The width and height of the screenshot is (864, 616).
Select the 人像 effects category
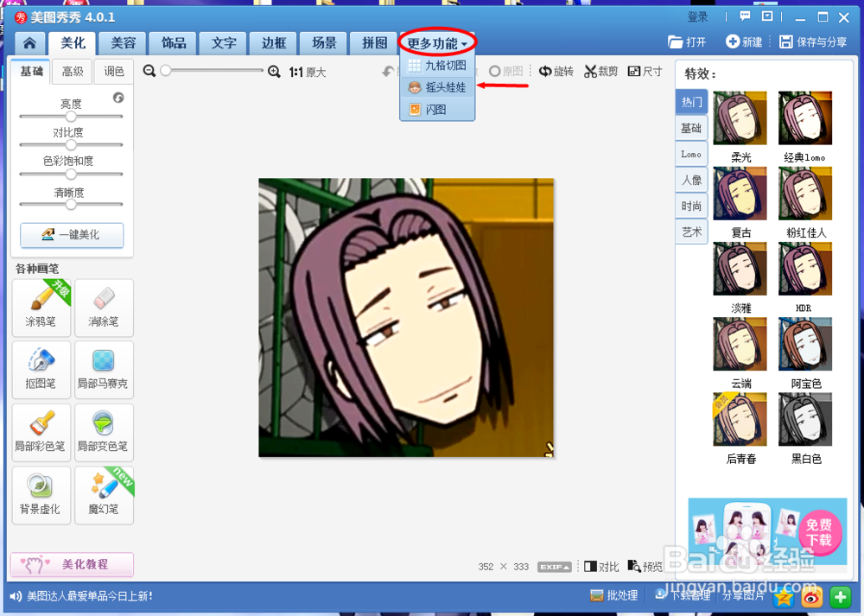[691, 181]
